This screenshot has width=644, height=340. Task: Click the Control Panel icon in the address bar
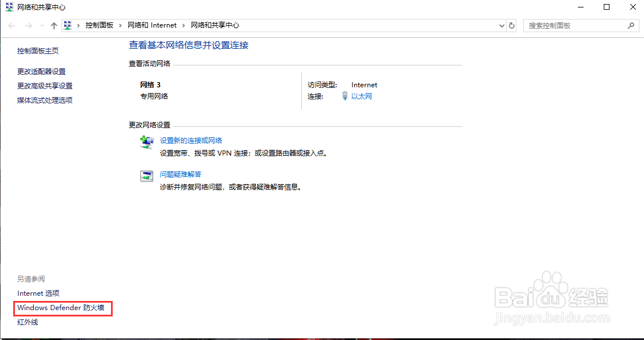[68, 25]
